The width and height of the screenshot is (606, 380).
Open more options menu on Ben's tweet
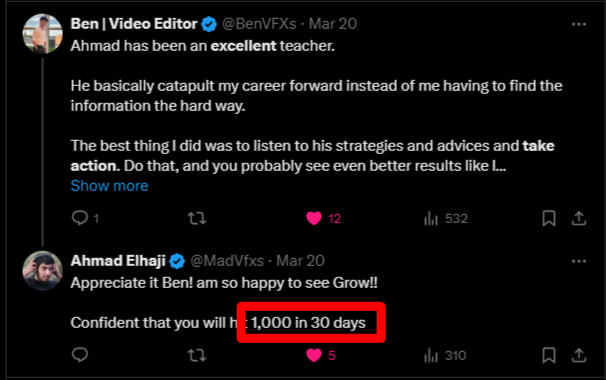pyautogui.click(x=579, y=24)
